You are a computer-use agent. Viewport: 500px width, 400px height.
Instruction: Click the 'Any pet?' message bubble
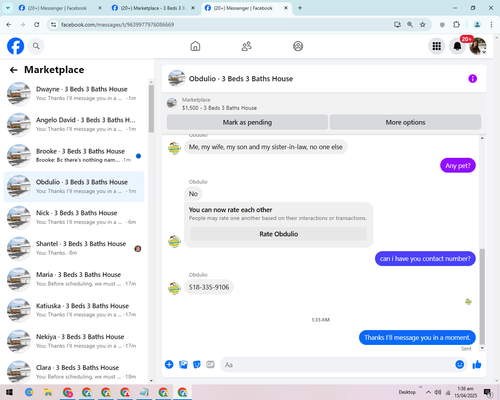click(458, 166)
